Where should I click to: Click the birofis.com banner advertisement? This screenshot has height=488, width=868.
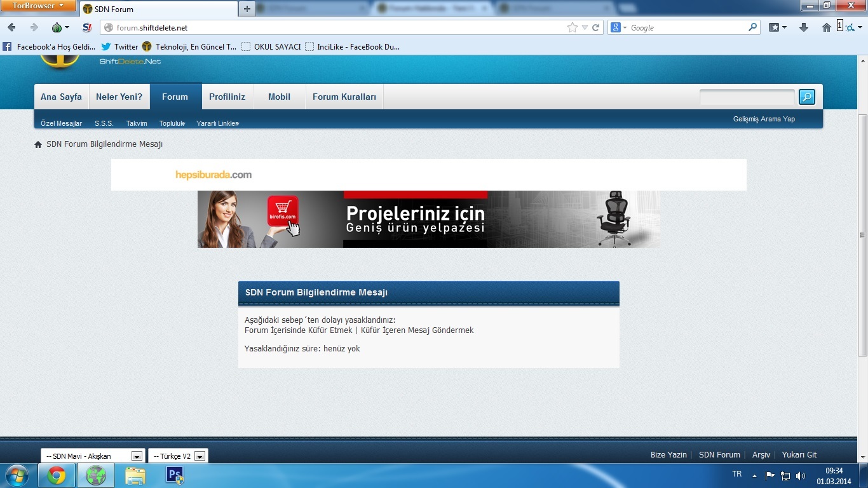(429, 219)
